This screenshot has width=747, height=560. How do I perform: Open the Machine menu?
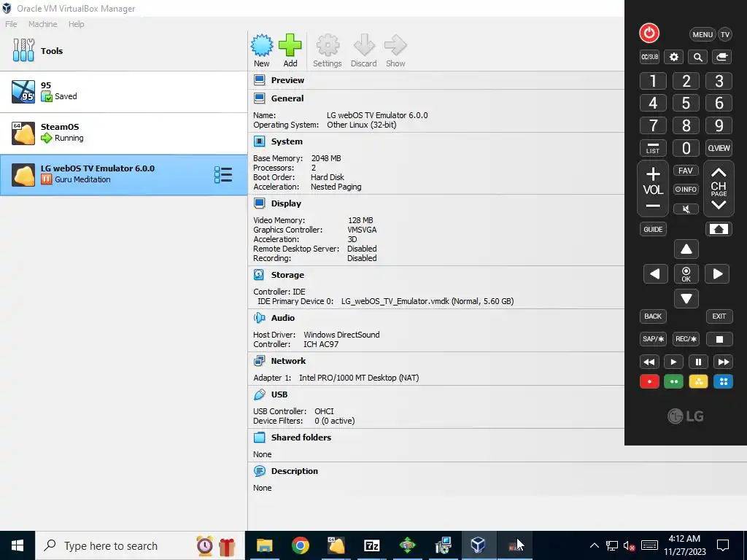click(x=43, y=24)
